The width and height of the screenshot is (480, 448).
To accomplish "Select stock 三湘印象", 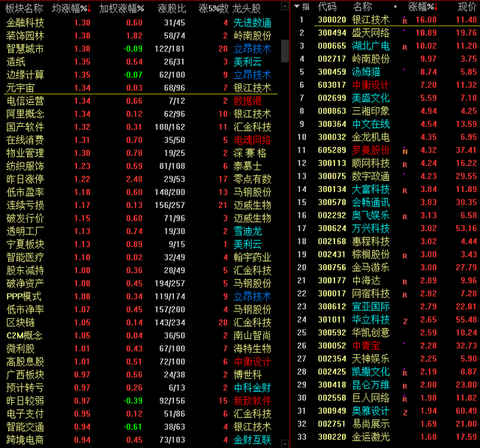I will pyautogui.click(x=370, y=111).
